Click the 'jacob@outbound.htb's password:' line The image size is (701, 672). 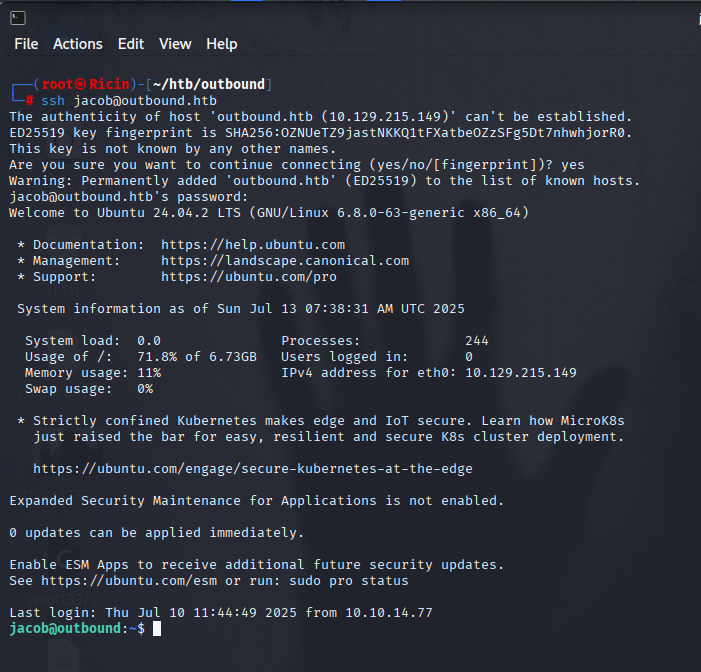[x=129, y=197]
